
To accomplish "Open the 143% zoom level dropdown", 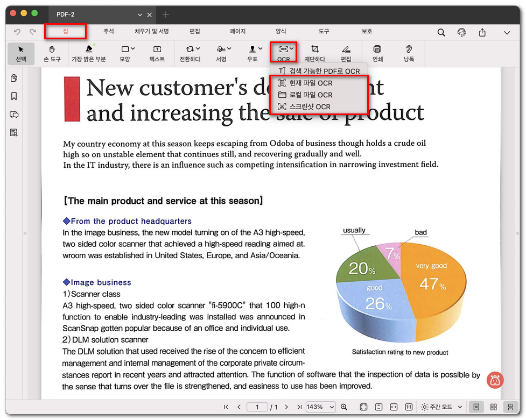I will [x=320, y=407].
